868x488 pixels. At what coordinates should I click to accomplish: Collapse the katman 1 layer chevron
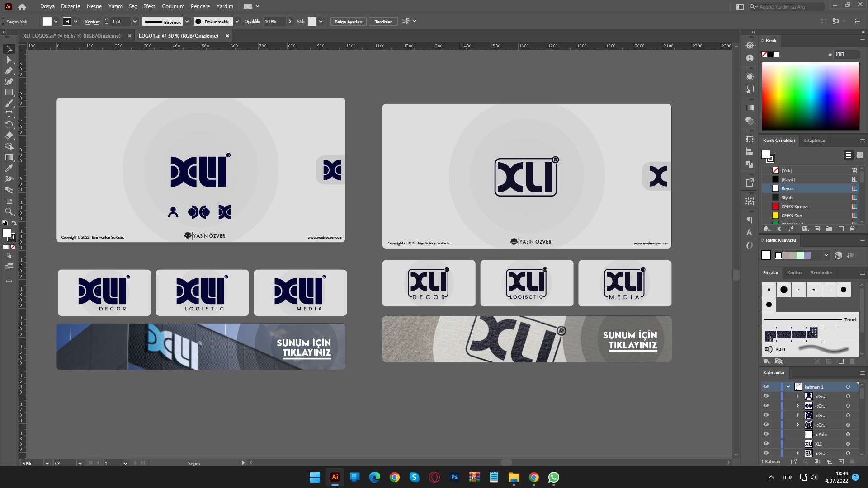coord(788,387)
